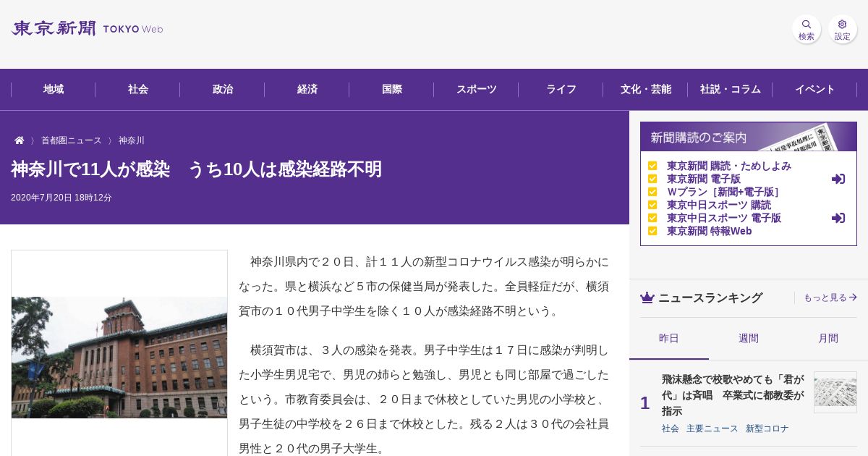Screen dimensions: 868x456
Task: Click checkmark icon next to Wプラン
Action: [652, 192]
